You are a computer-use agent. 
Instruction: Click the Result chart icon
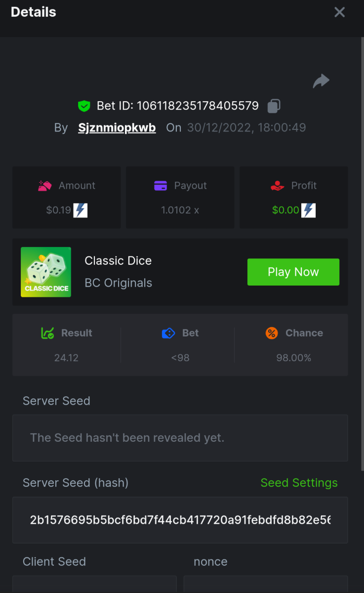point(47,333)
